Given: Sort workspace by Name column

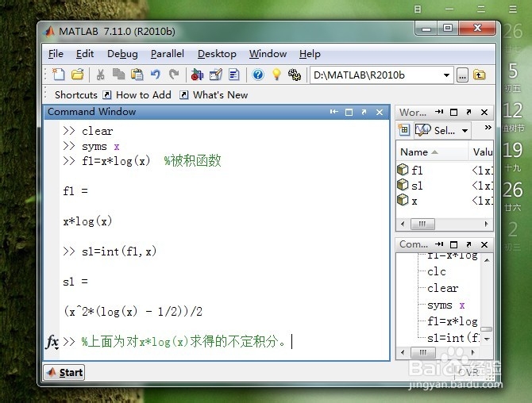Looking at the screenshot, I should (432, 152).
